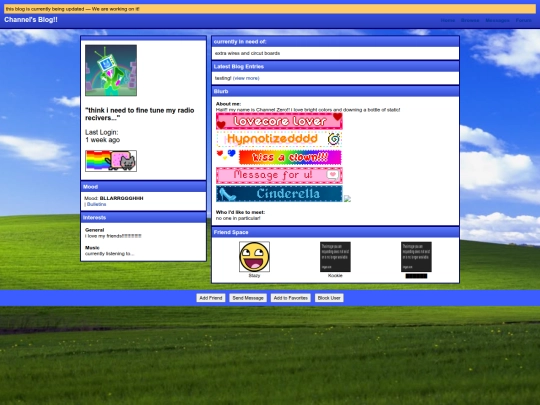Click the Who I'd like to meet label
Image resolution: width=540 pixels, height=405 pixels.
[x=240, y=212]
